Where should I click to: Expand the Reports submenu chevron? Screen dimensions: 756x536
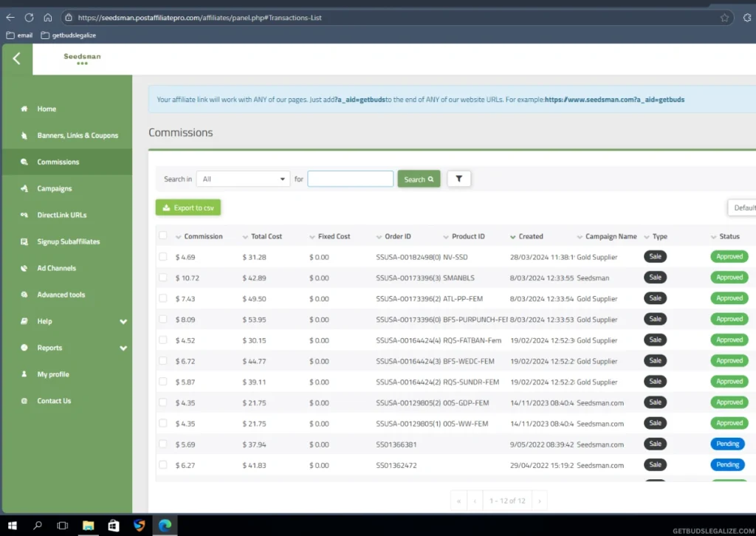(123, 348)
